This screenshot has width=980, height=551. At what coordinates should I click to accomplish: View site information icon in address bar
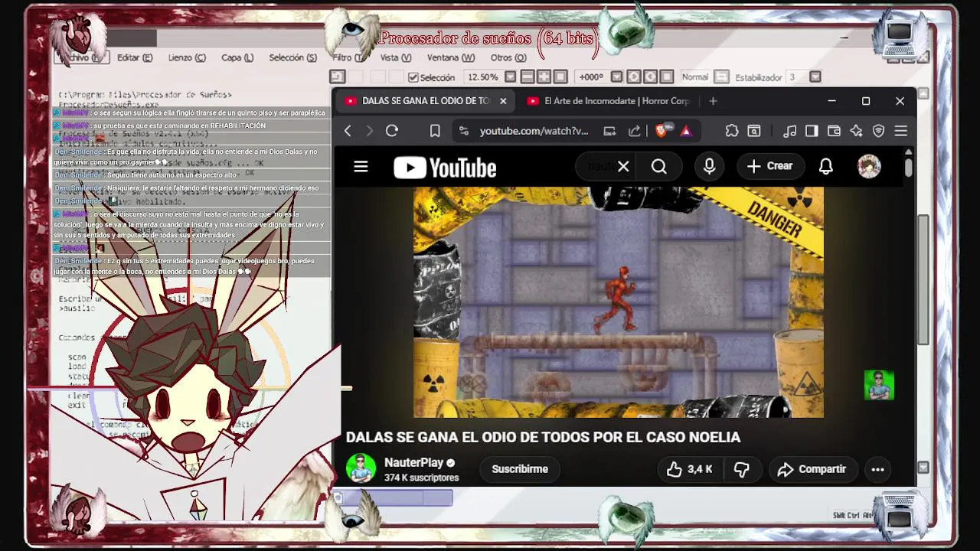(464, 131)
